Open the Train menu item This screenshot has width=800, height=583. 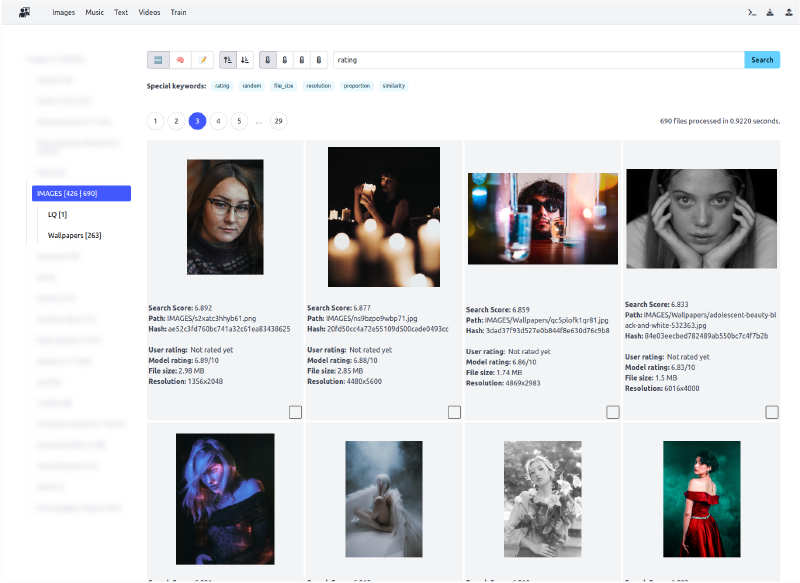point(178,13)
